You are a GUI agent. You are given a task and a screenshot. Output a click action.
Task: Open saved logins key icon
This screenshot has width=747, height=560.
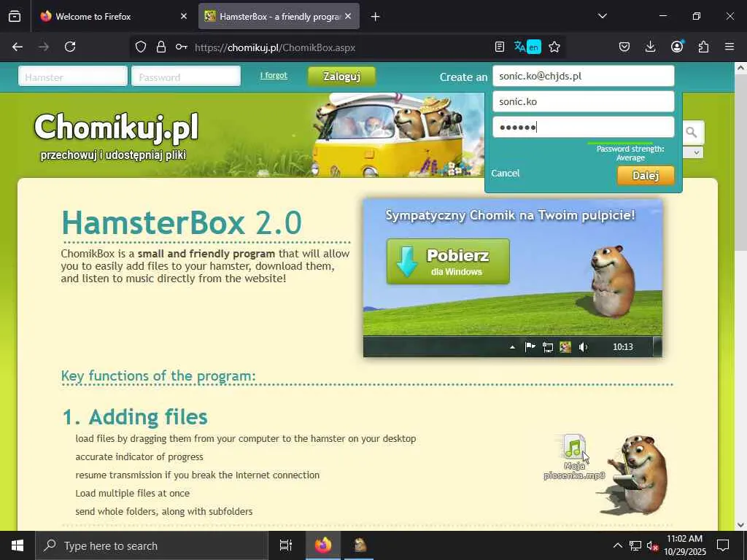coord(181,47)
